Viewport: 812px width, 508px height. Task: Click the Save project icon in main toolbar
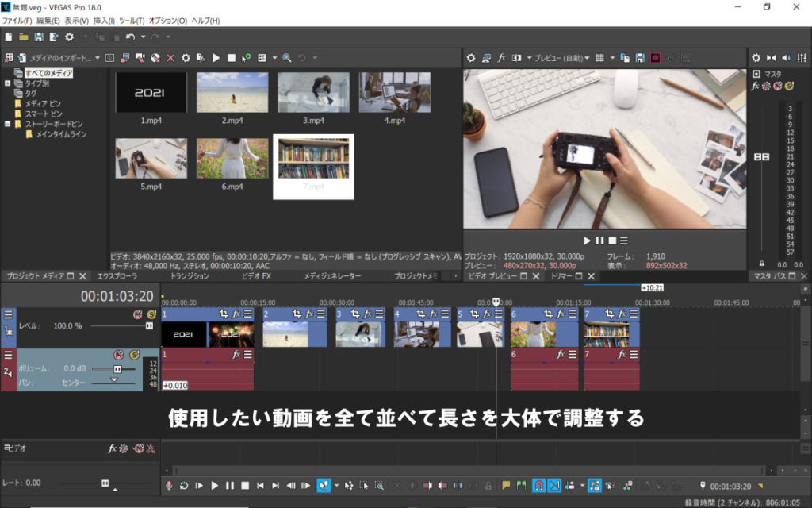click(x=38, y=37)
